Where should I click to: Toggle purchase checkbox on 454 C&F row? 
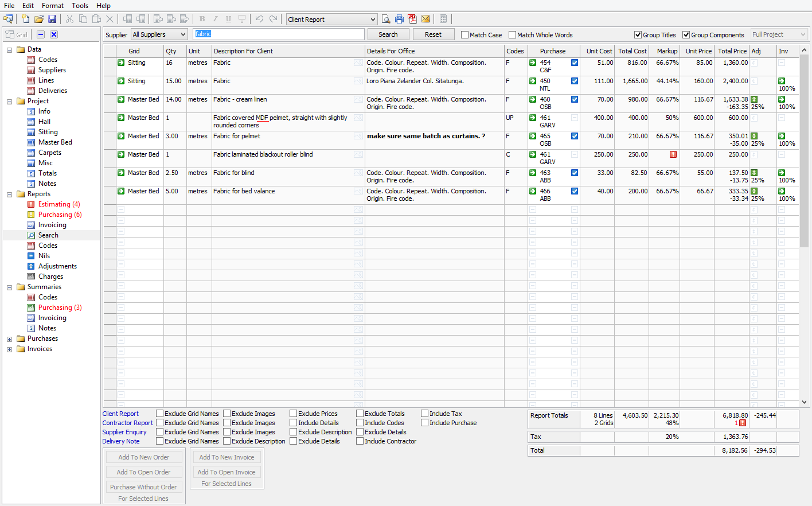point(575,63)
